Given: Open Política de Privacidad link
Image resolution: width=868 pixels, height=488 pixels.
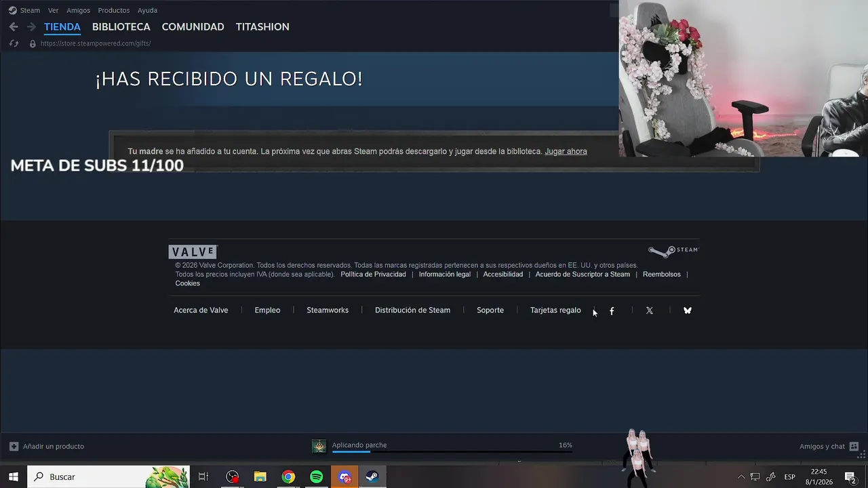Looking at the screenshot, I should point(373,274).
